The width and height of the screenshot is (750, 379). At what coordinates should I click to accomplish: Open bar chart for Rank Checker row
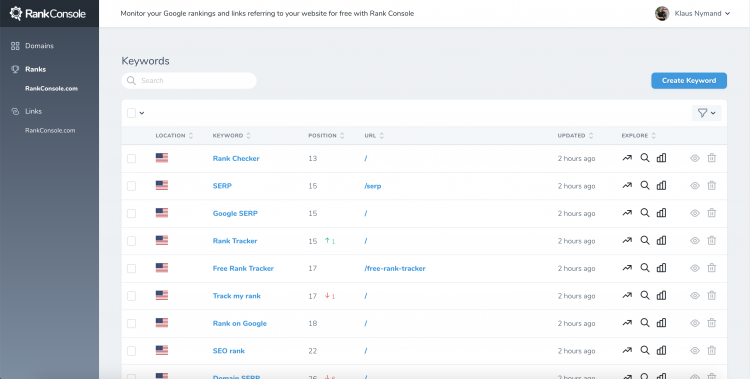pyautogui.click(x=661, y=158)
